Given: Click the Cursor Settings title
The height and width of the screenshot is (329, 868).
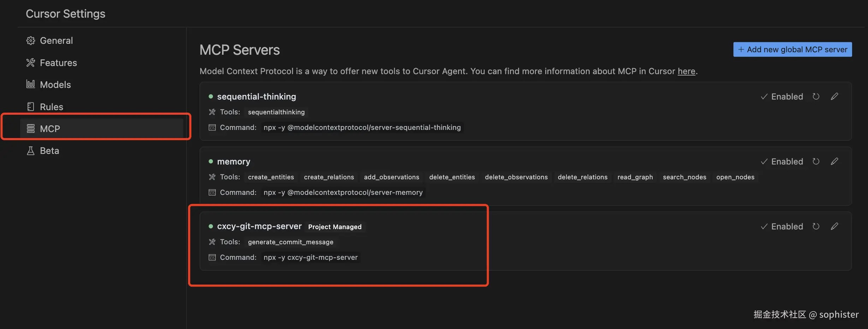Looking at the screenshot, I should click(x=65, y=14).
